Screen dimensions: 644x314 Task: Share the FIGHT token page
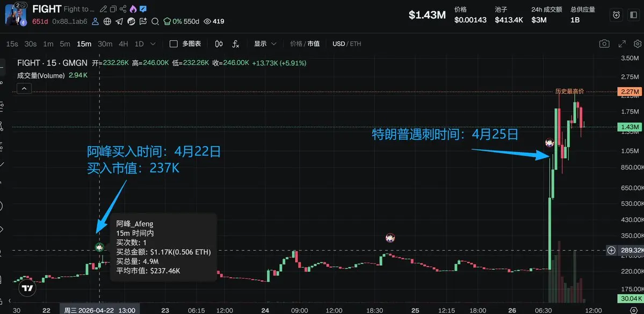(123, 9)
